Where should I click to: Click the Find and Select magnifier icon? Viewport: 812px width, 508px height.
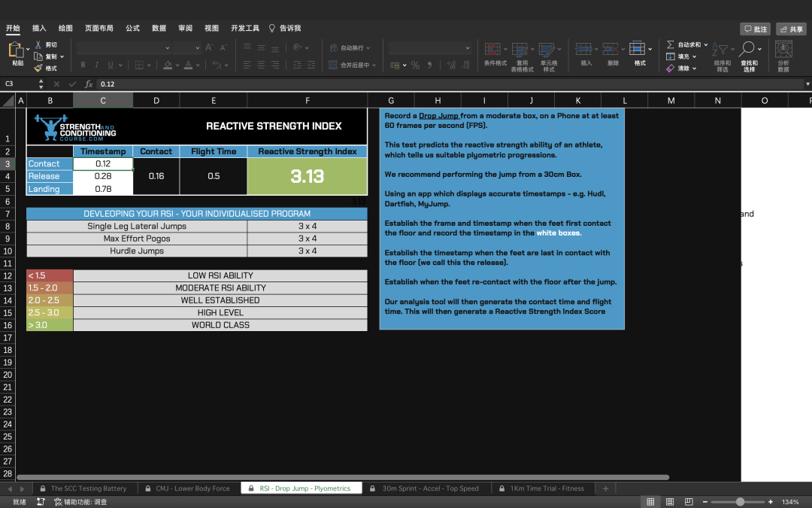(x=748, y=50)
